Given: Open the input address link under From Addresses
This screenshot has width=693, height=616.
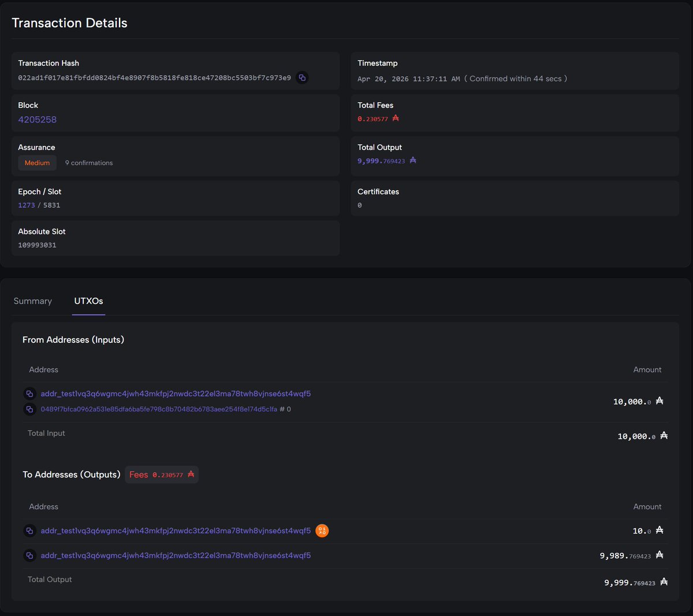Looking at the screenshot, I should point(176,394).
